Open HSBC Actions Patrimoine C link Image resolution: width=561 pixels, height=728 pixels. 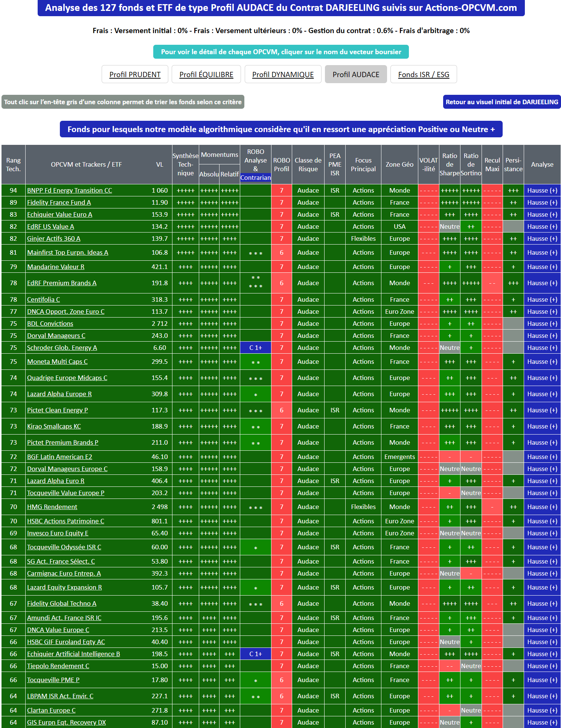coord(66,521)
